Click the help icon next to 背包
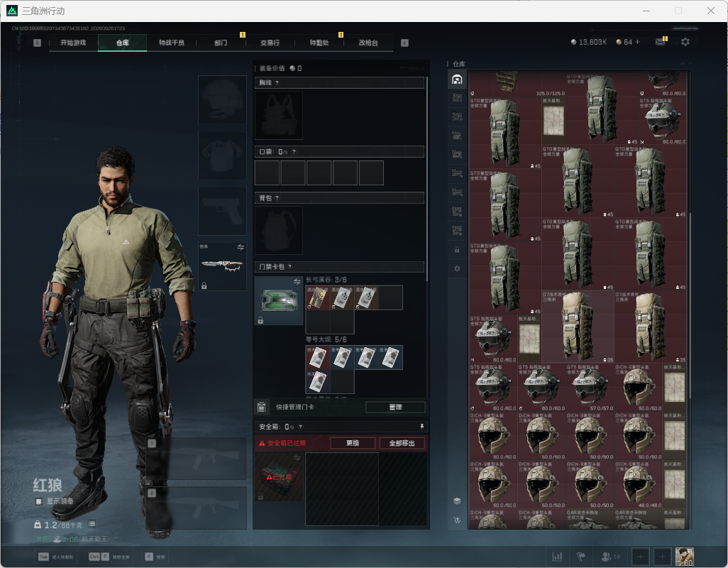 [x=277, y=198]
